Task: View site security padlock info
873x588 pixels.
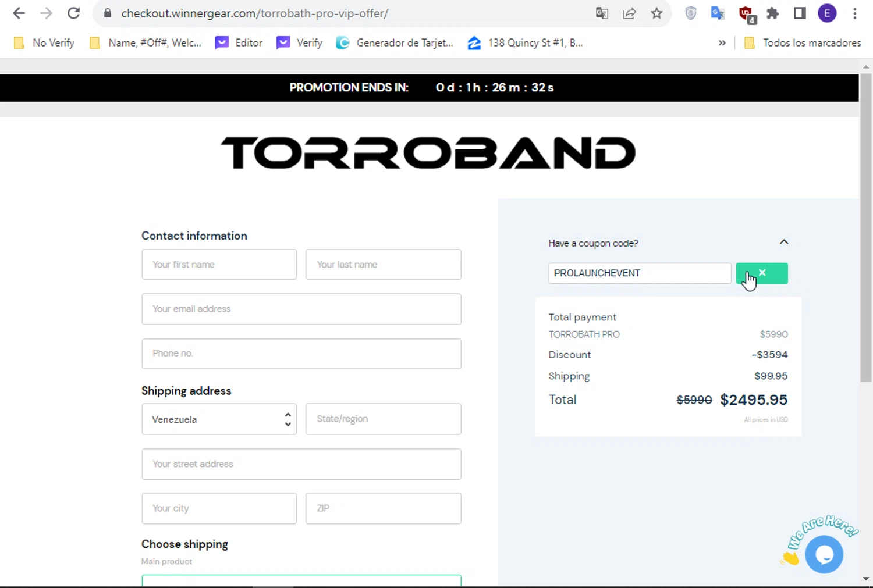Action: pyautogui.click(x=107, y=13)
